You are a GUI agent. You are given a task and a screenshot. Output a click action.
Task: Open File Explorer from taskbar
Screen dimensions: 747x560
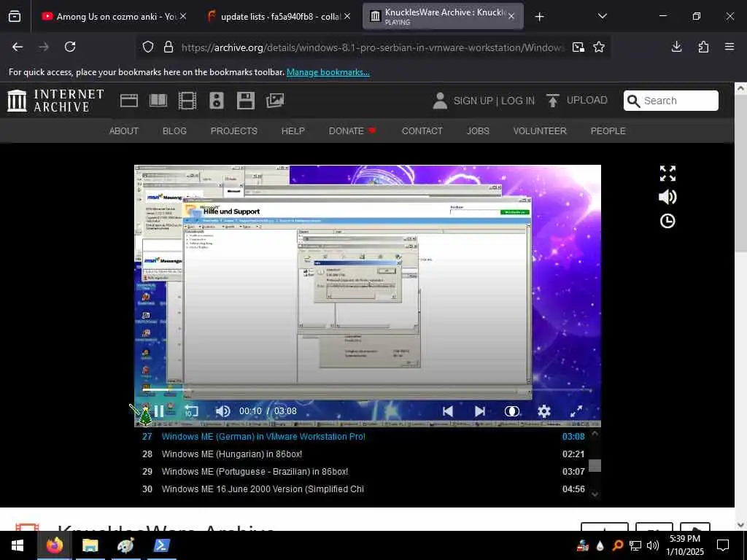coord(90,545)
